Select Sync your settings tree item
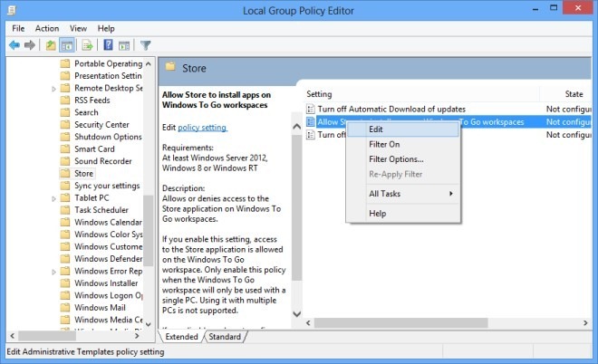The image size is (598, 364). coord(107,186)
